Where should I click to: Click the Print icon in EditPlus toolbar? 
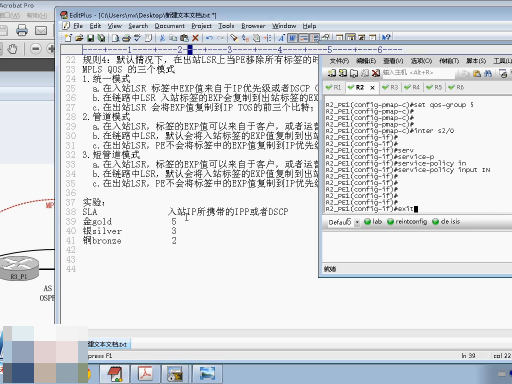coord(126,38)
